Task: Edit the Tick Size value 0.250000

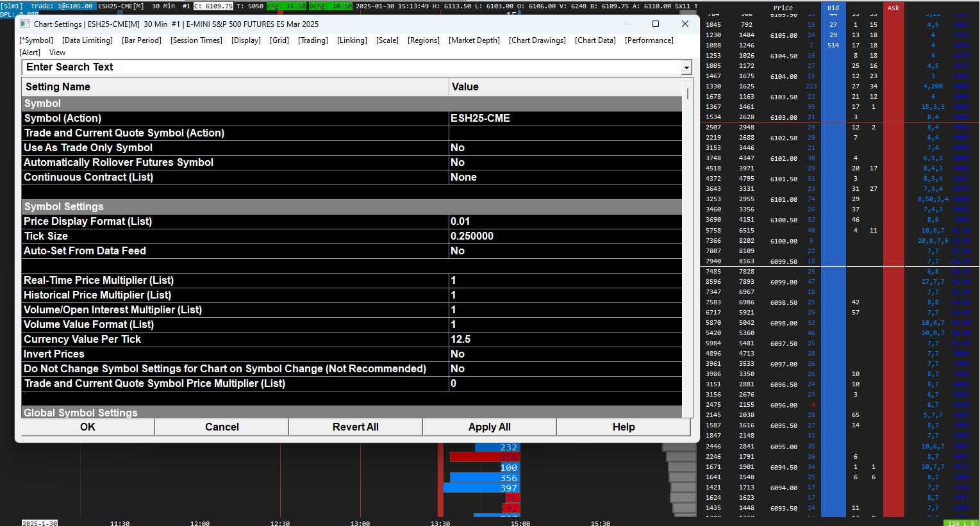Action: (565, 236)
